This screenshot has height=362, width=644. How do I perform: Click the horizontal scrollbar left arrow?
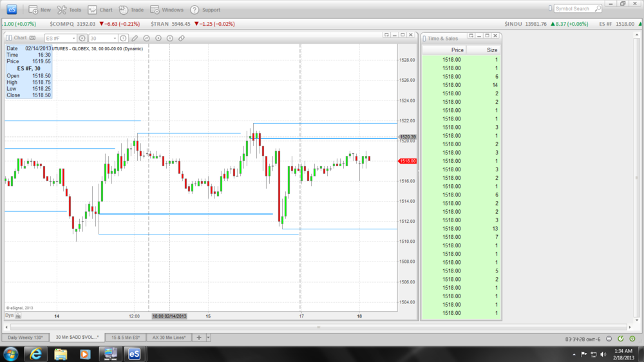[x=6, y=327]
